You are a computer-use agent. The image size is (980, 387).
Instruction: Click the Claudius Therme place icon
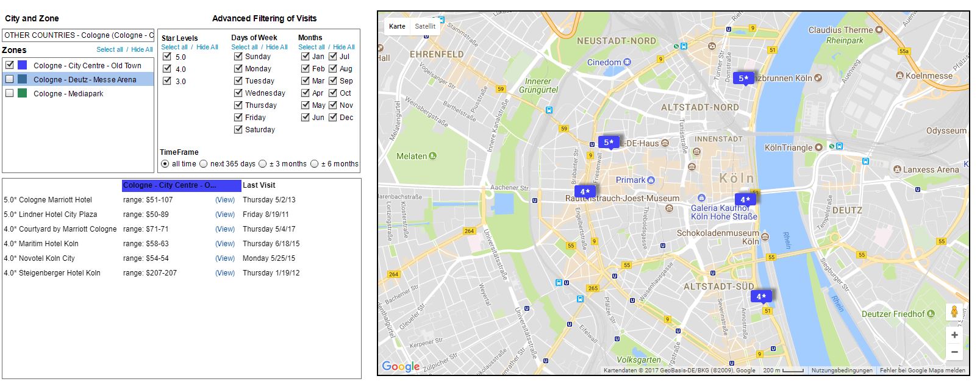click(x=879, y=29)
